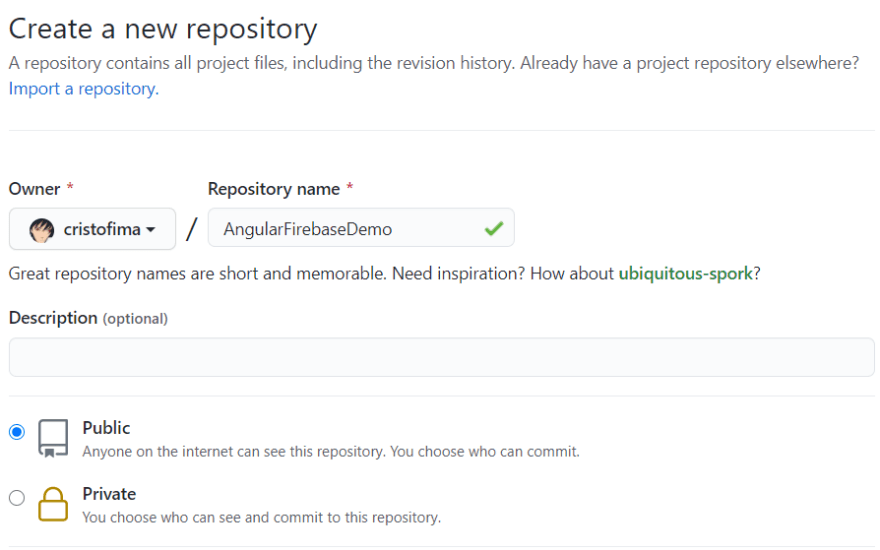This screenshot has height=550, width=880.
Task: Click the green checkmark validation icon
Action: (493, 229)
